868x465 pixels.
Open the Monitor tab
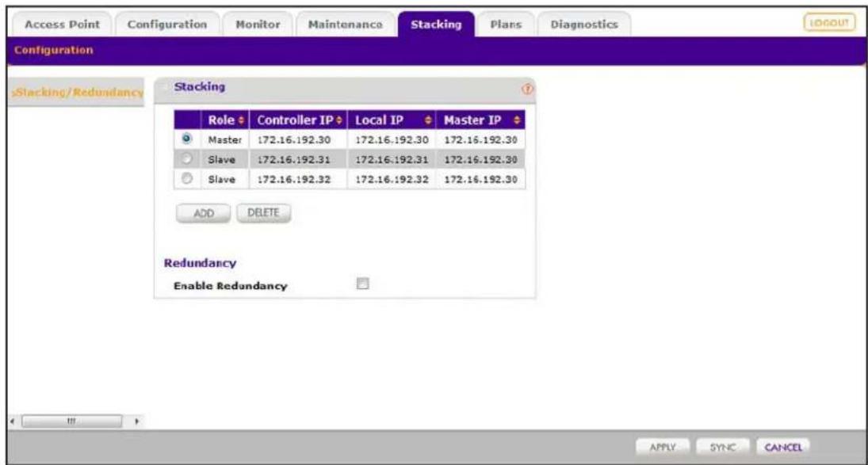click(258, 25)
